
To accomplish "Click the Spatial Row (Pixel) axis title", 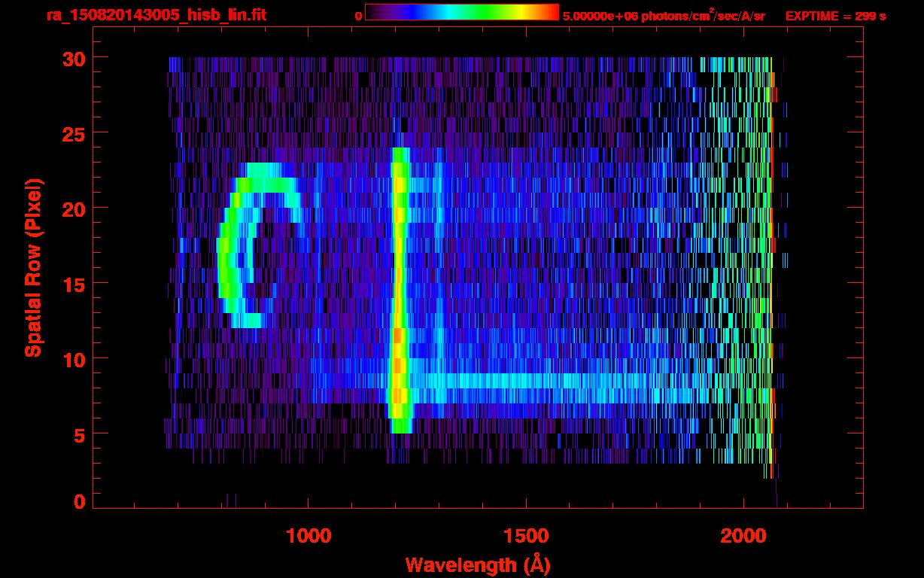I will (33, 268).
